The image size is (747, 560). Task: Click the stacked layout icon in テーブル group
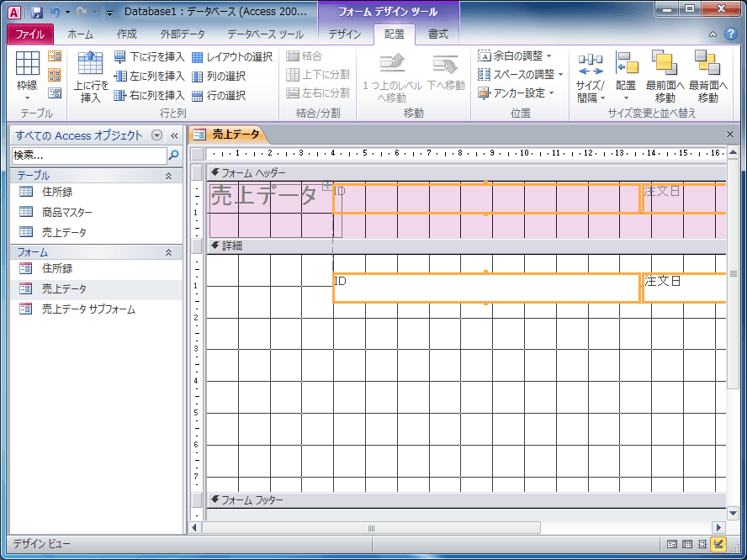pyautogui.click(x=55, y=56)
